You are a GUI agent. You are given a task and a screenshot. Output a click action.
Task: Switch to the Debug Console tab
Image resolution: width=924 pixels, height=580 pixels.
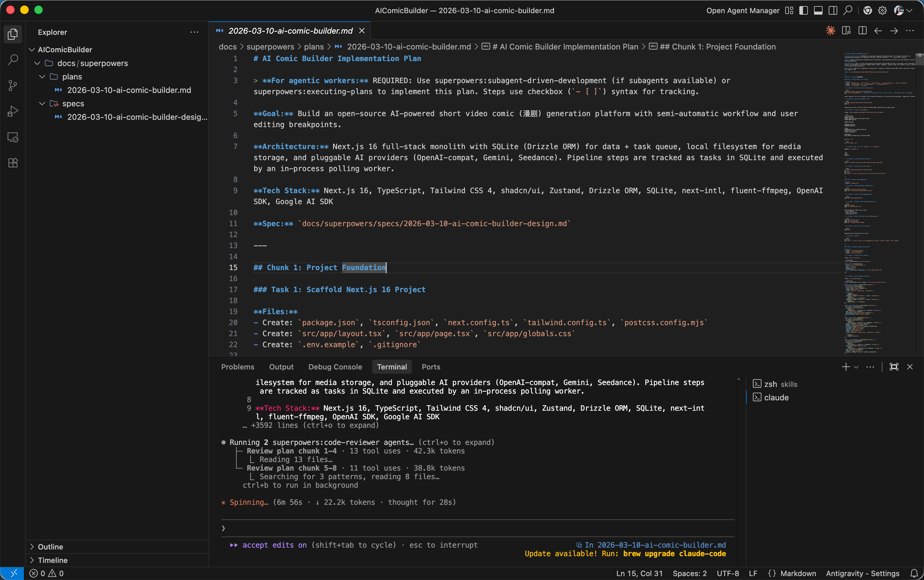(x=335, y=367)
